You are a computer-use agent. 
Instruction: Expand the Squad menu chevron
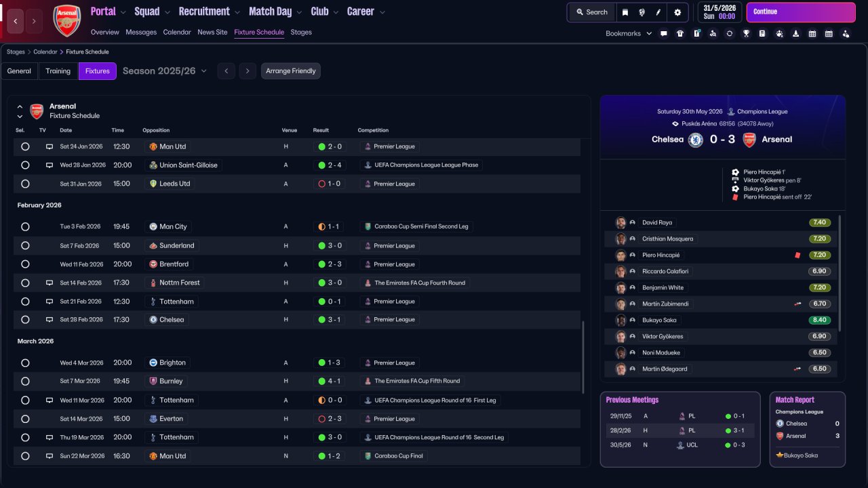(167, 12)
